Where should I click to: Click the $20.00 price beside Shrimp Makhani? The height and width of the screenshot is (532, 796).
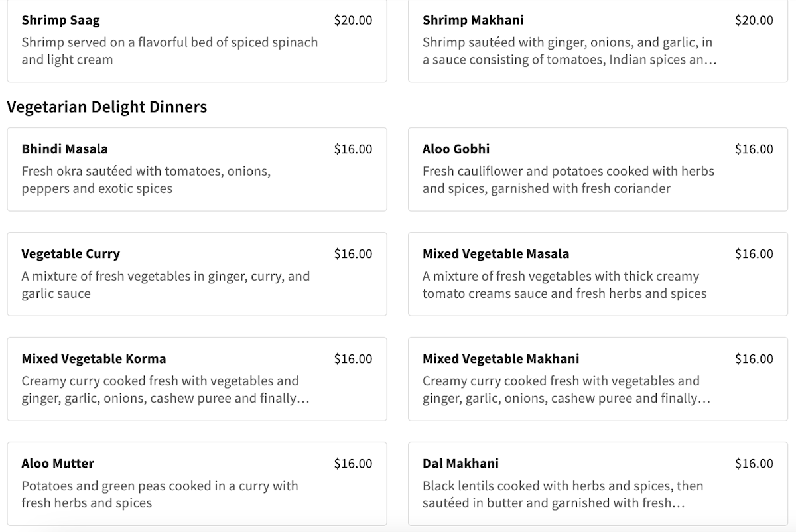pyautogui.click(x=754, y=20)
